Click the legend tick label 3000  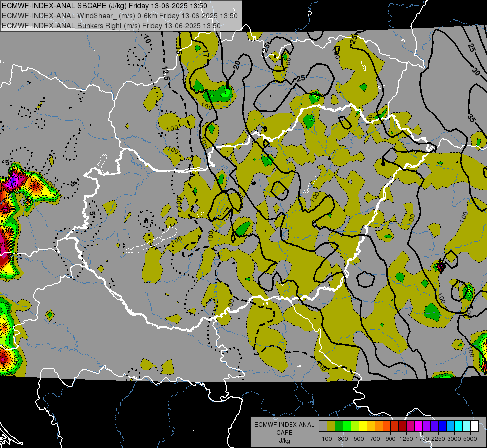tap(454, 439)
